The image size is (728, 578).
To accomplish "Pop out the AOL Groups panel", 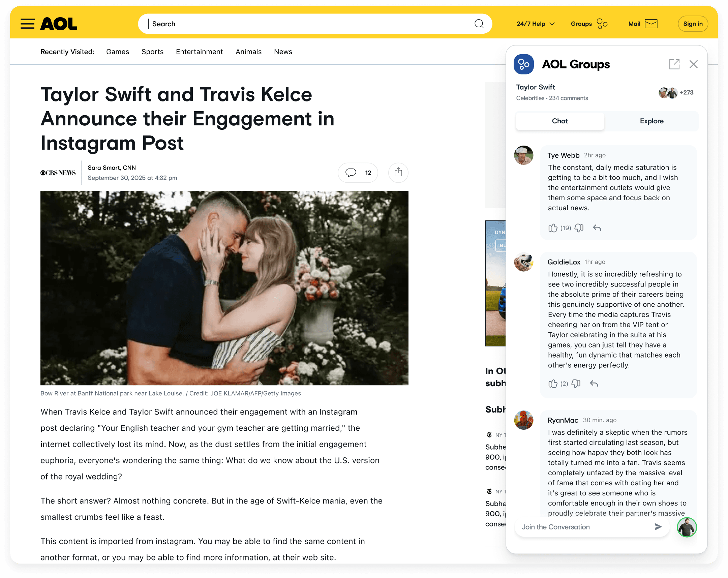I will coord(674,64).
